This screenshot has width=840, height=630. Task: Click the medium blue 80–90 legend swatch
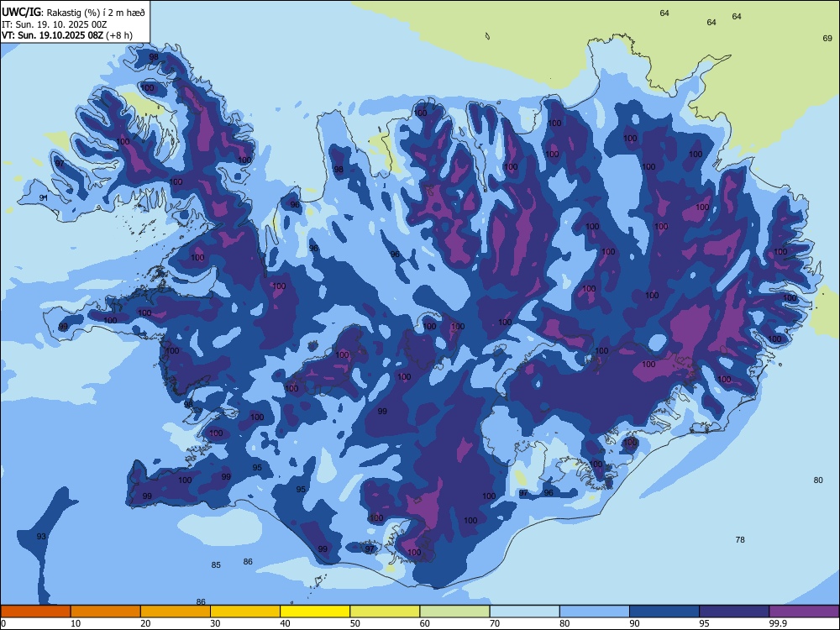(595, 612)
